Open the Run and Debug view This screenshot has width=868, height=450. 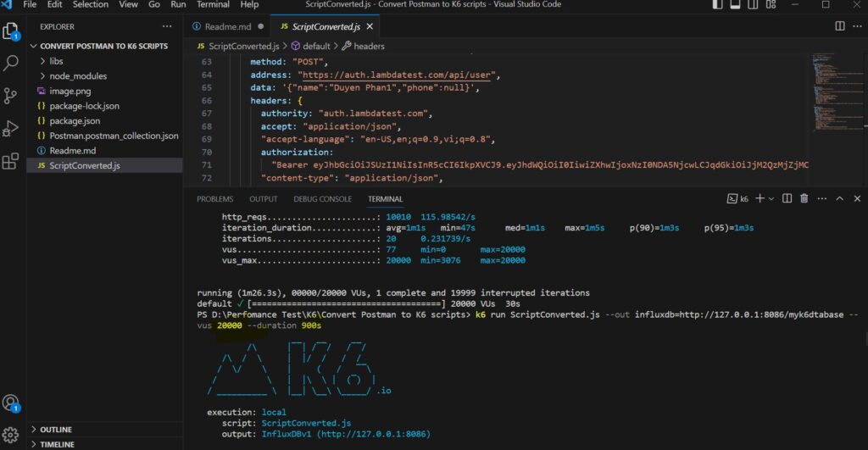click(x=12, y=128)
